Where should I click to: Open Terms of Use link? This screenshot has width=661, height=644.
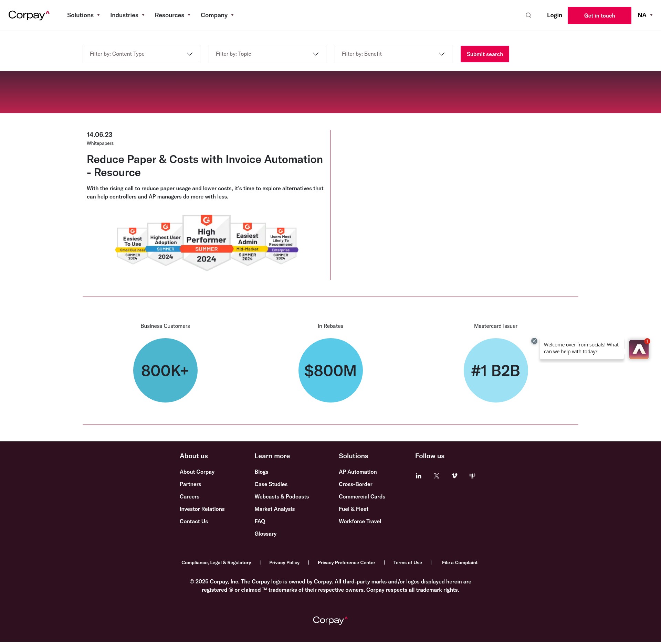click(x=408, y=562)
